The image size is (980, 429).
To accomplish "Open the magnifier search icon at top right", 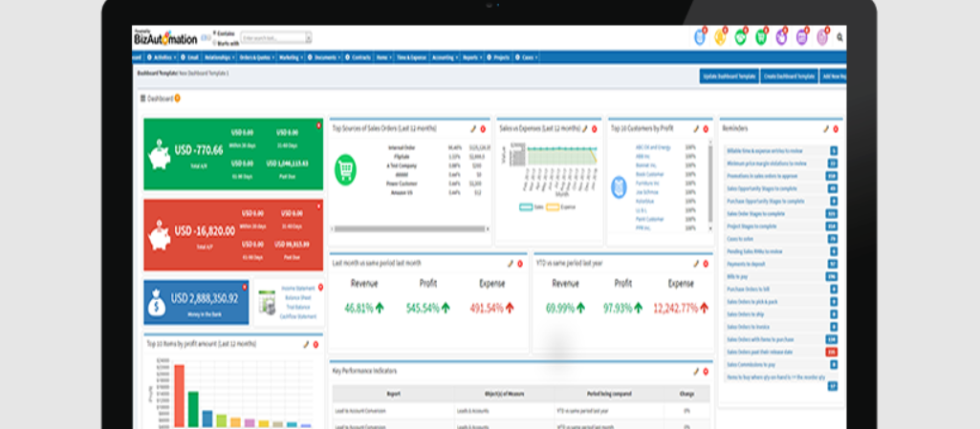I will coord(839,37).
